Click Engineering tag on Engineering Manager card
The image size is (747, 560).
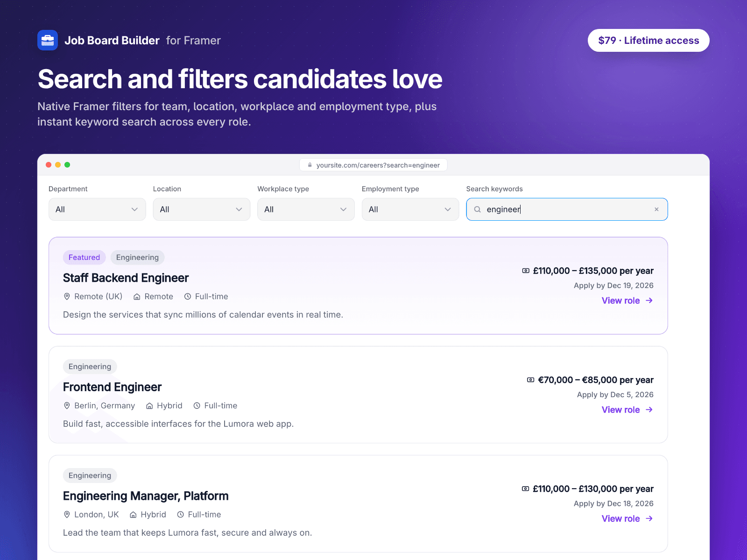click(90, 476)
